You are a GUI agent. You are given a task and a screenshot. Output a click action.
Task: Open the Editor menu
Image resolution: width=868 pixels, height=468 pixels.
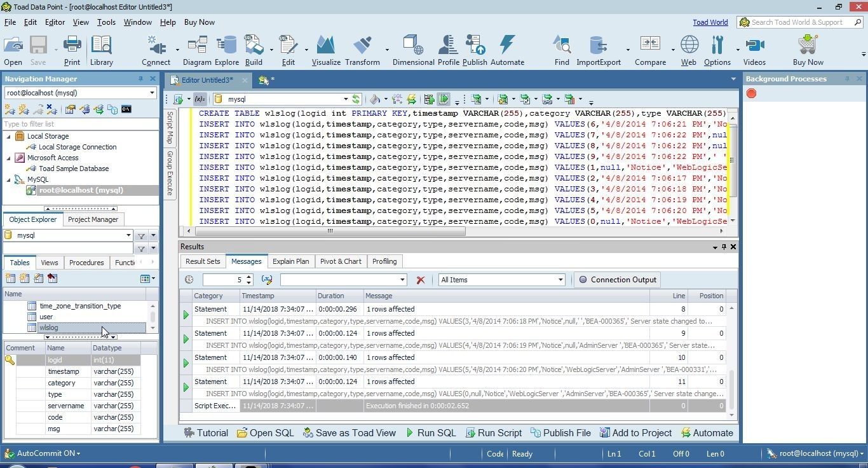pos(55,22)
